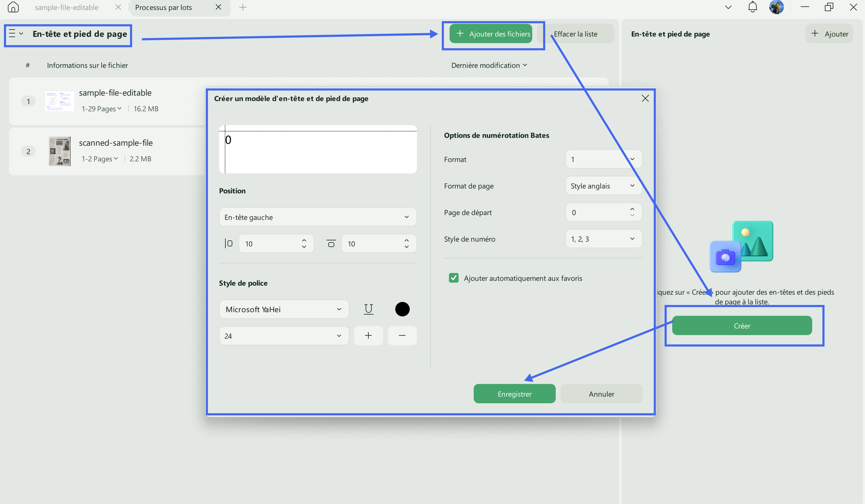Open Style de numéro dropdown
The width and height of the screenshot is (865, 504).
point(604,239)
